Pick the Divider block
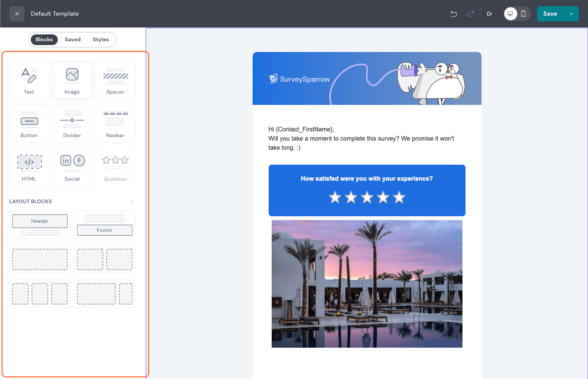 pyautogui.click(x=72, y=124)
